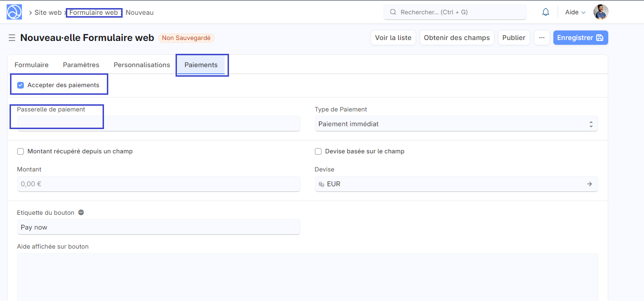Open the three-dots more actions menu

pyautogui.click(x=541, y=38)
